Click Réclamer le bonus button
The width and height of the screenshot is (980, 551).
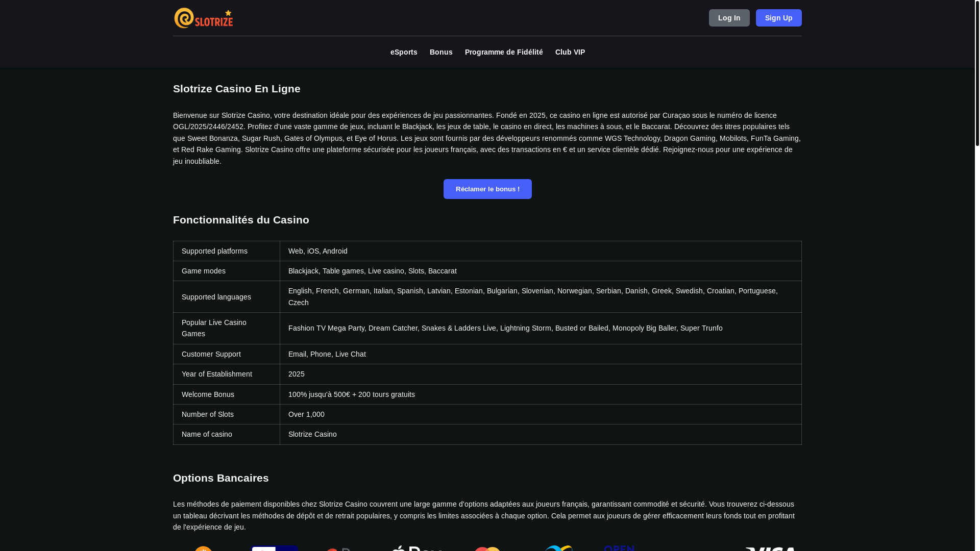pos(487,189)
